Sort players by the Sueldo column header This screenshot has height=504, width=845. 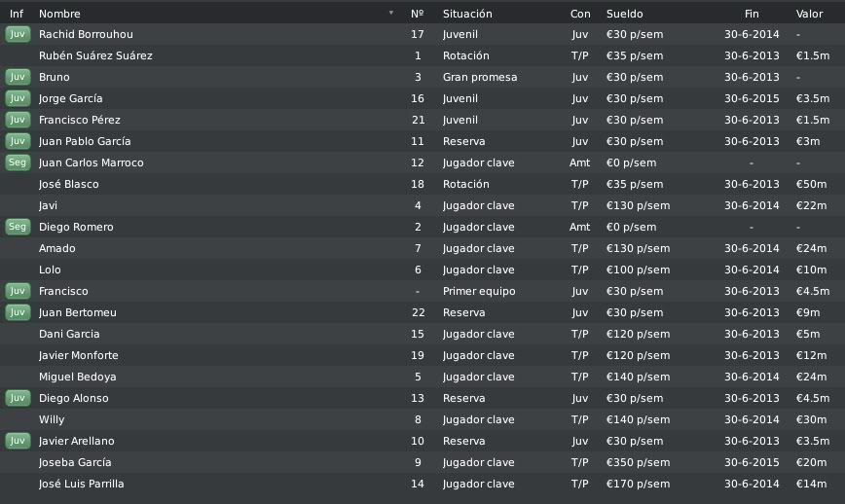(625, 14)
